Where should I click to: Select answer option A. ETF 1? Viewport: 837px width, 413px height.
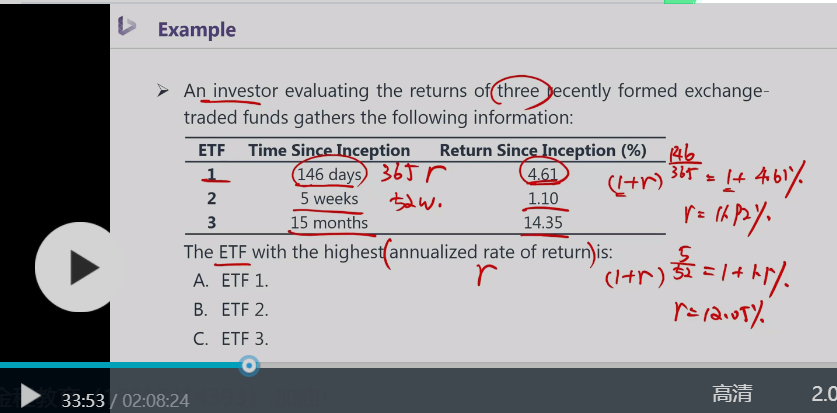coord(231,280)
